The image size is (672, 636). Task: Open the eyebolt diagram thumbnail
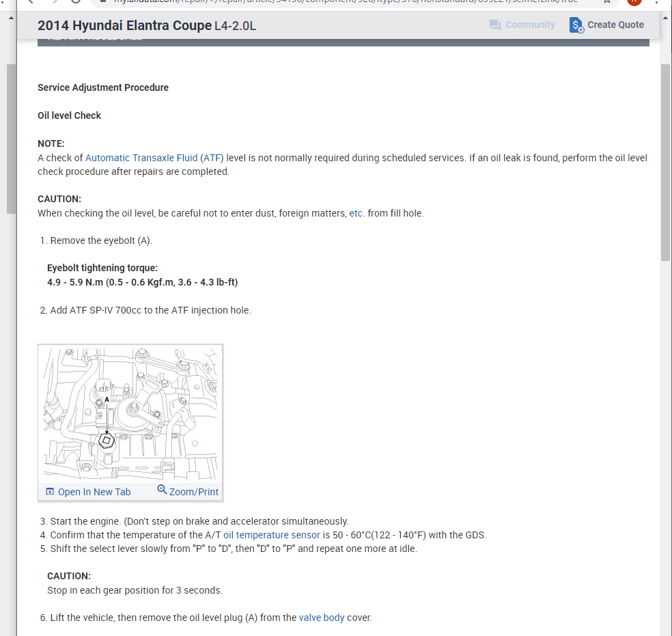tap(130, 414)
